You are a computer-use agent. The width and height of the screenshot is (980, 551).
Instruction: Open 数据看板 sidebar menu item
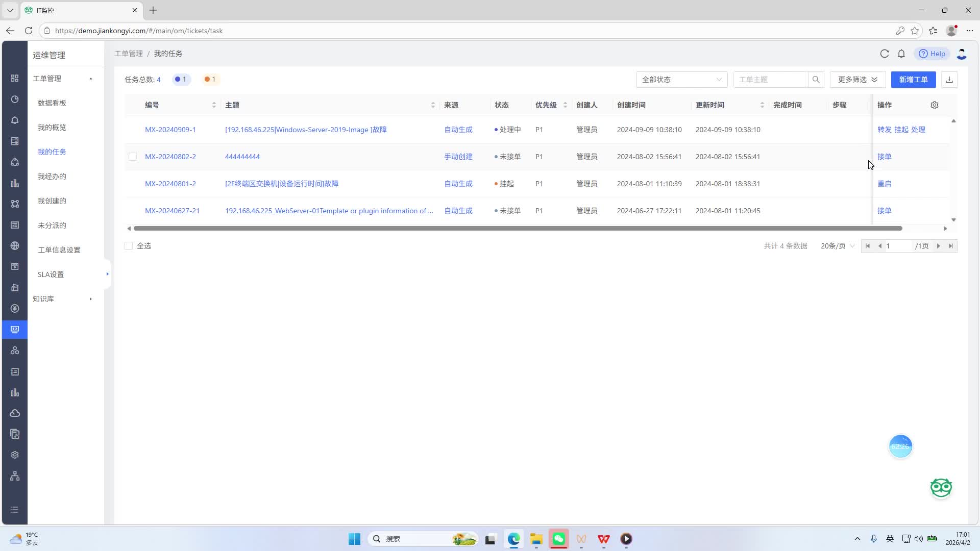(52, 103)
